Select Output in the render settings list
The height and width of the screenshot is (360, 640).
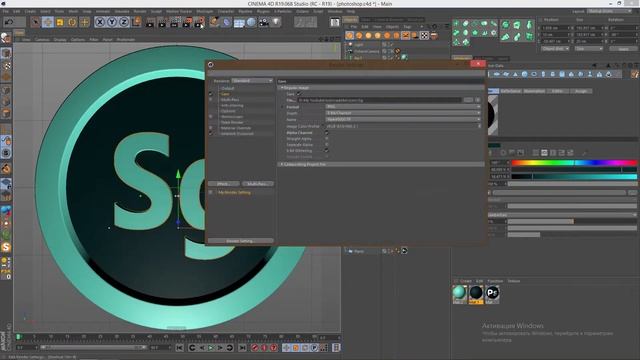(x=228, y=88)
